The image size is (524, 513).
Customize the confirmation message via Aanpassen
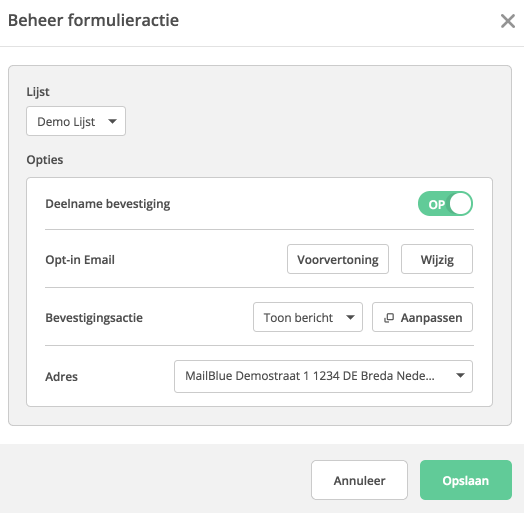point(422,317)
